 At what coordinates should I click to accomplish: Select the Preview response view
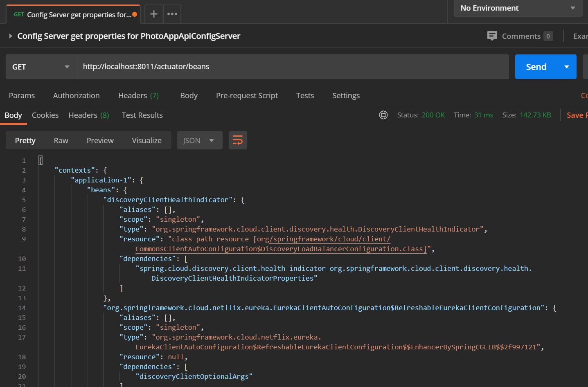point(100,140)
